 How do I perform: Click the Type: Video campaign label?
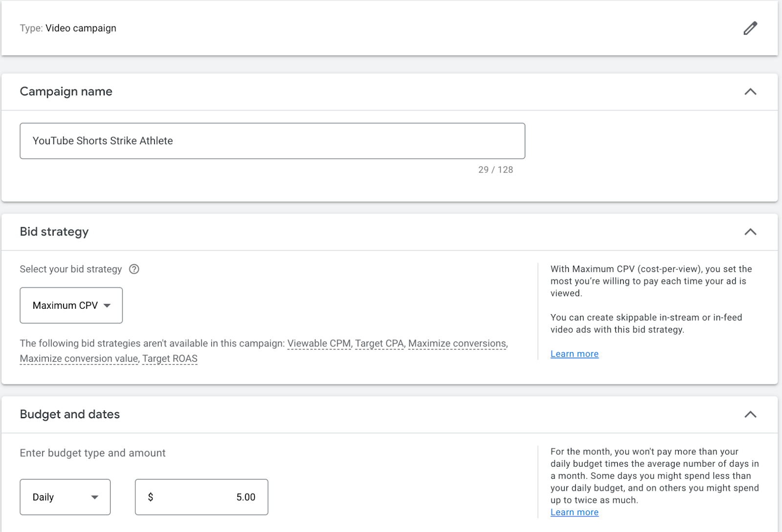click(68, 28)
